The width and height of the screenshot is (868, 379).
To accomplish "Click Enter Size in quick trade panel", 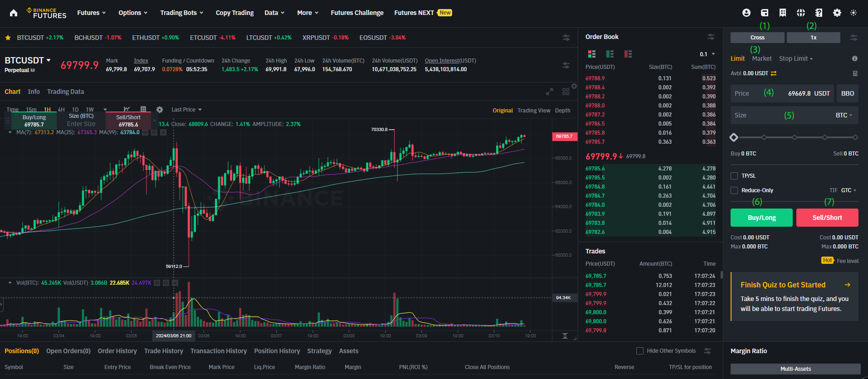I will coord(81,124).
